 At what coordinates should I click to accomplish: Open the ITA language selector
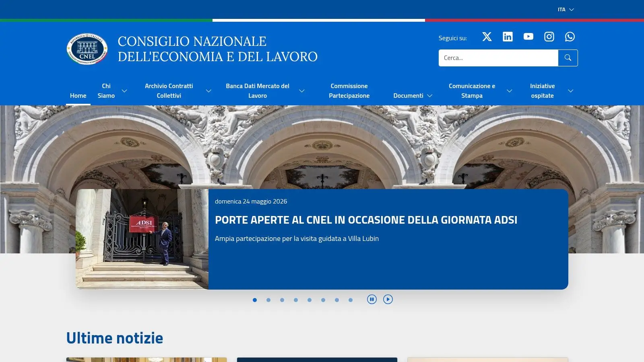pos(566,9)
